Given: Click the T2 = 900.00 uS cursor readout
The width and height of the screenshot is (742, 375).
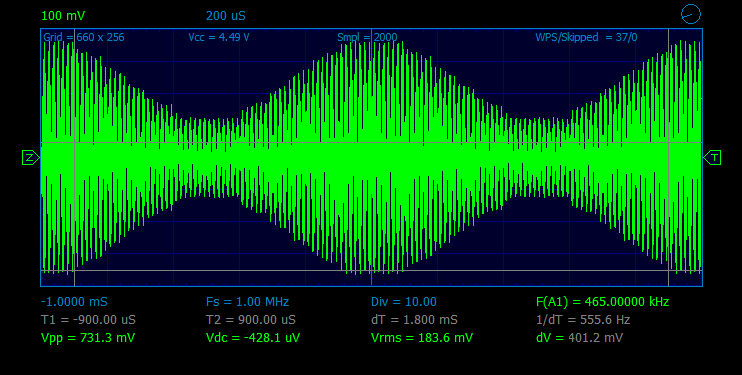Looking at the screenshot, I should (251, 320).
